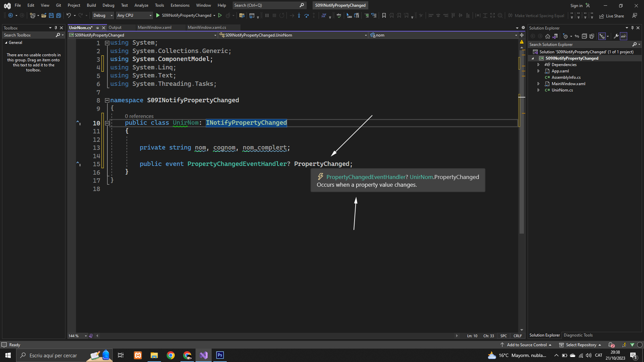Open the Build menu

[x=91, y=5]
